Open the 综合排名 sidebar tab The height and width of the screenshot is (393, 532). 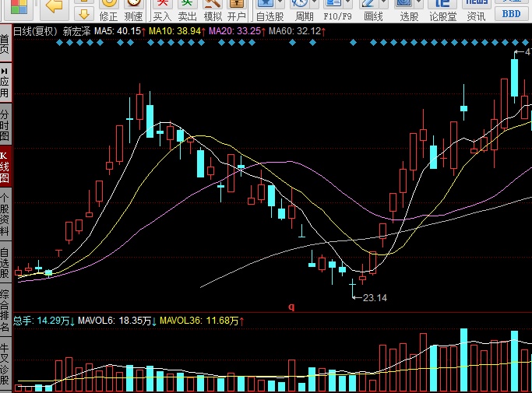tap(5, 310)
